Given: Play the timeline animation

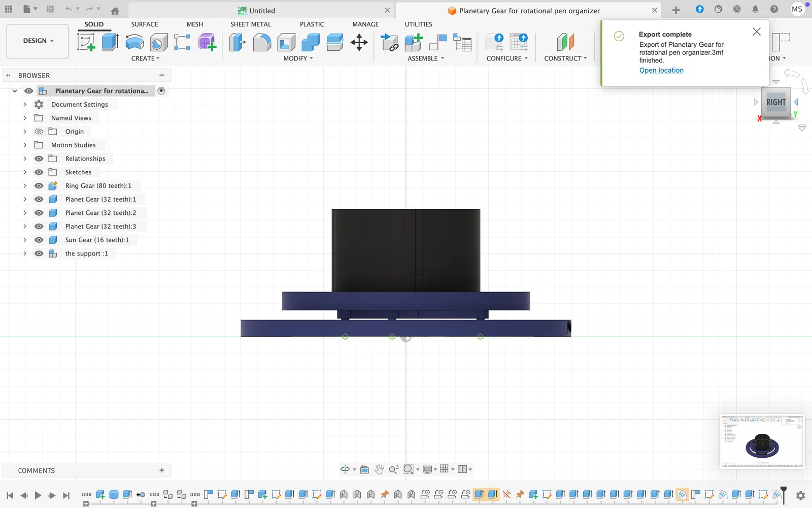Looking at the screenshot, I should click(38, 495).
